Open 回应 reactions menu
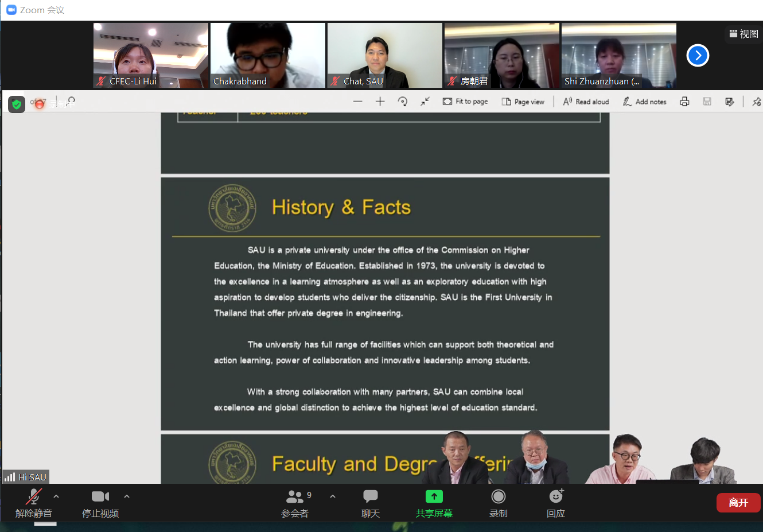This screenshot has height=532, width=763. coord(555,503)
